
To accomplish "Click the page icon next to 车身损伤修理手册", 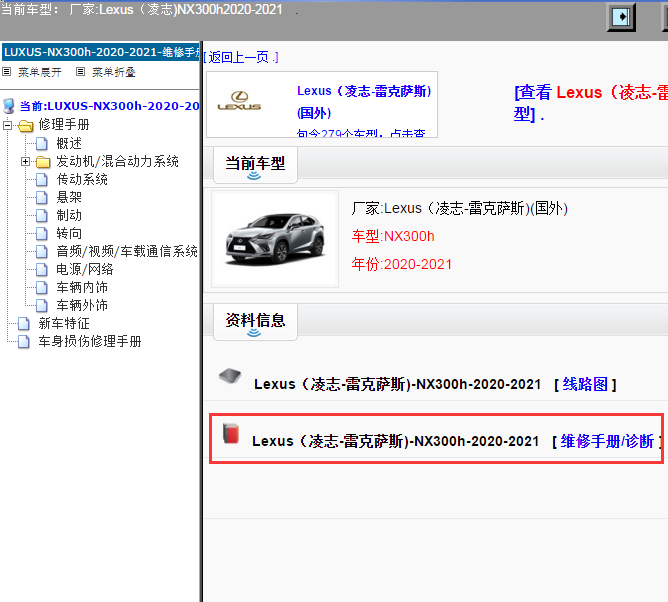I will point(24,342).
